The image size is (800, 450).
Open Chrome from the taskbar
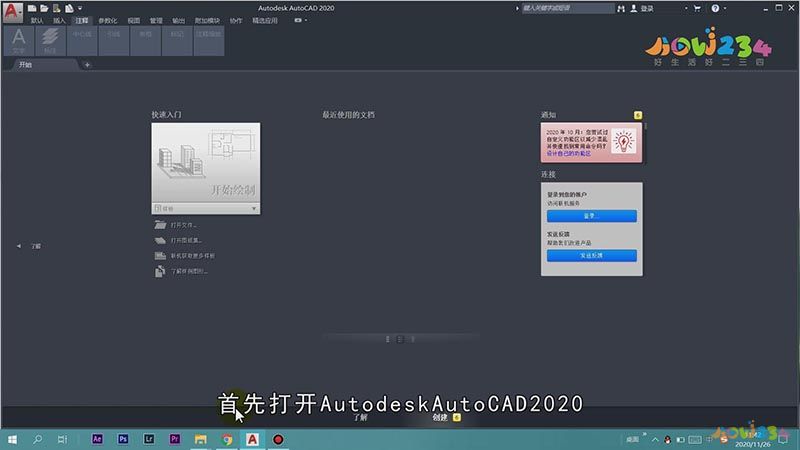(227, 439)
